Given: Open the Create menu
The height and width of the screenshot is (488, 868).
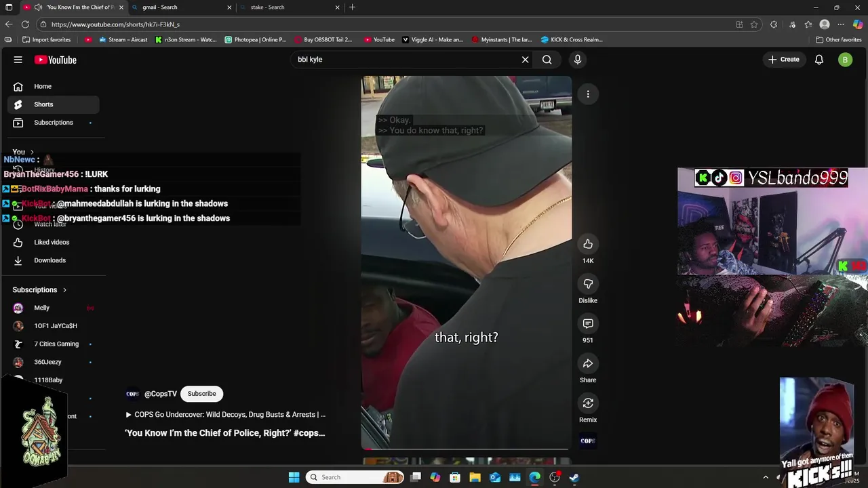Looking at the screenshot, I should click(x=784, y=60).
